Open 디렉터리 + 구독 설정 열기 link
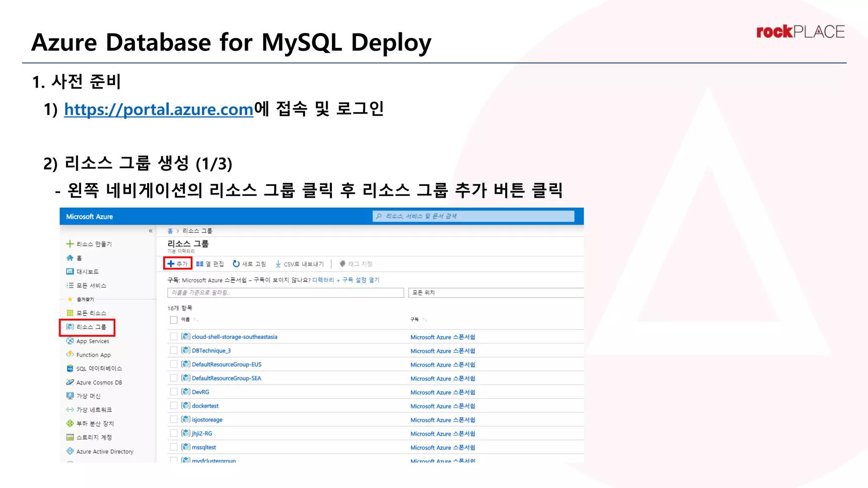The height and width of the screenshot is (488, 868). 346,280
